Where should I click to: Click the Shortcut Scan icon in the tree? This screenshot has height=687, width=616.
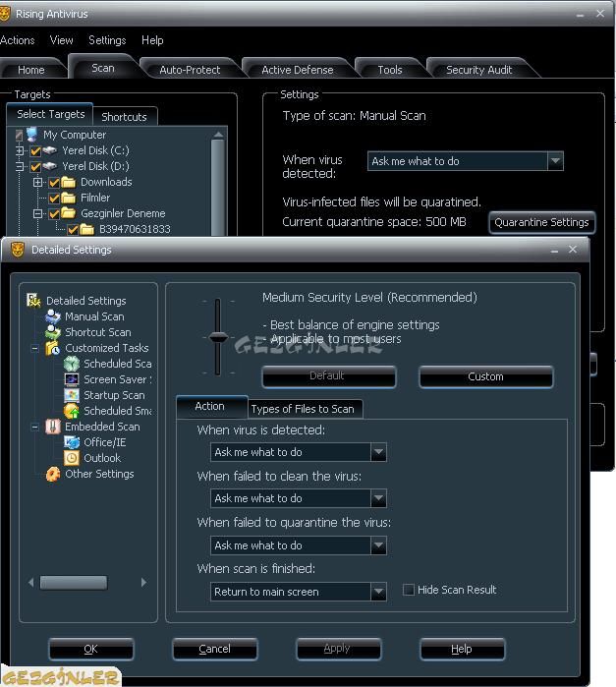(x=53, y=332)
